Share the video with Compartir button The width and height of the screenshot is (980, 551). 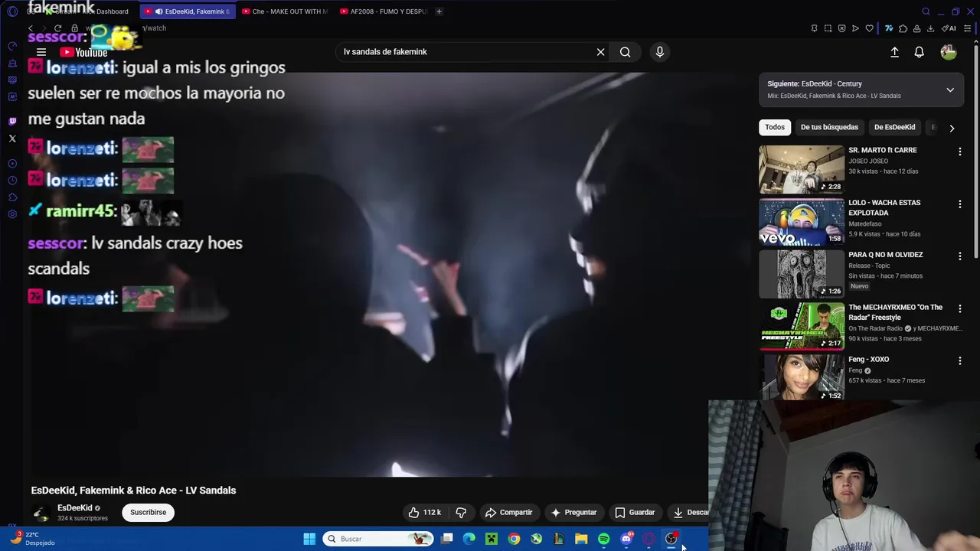pos(509,513)
